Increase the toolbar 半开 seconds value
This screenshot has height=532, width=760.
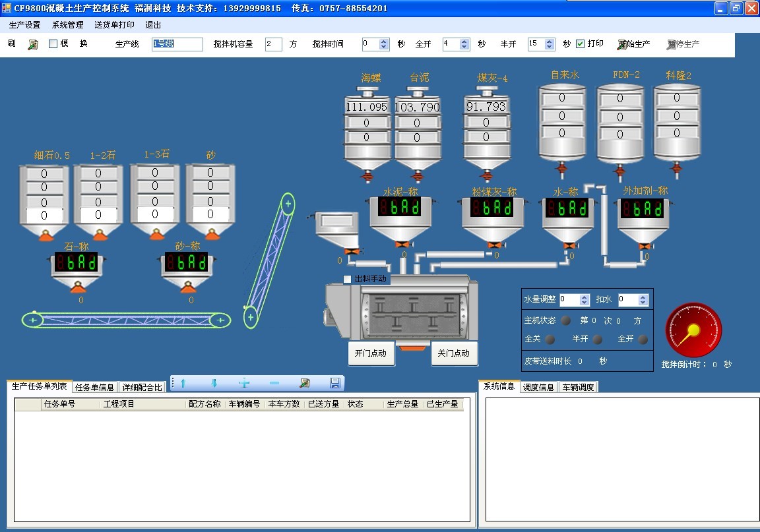tap(549, 41)
